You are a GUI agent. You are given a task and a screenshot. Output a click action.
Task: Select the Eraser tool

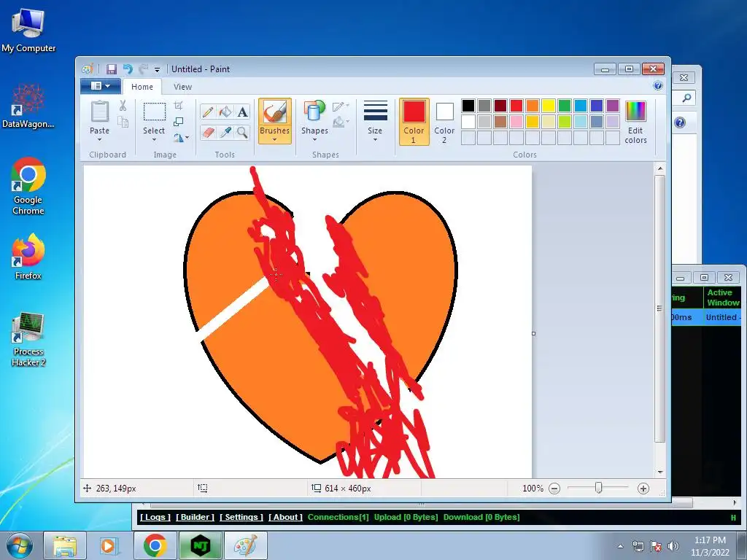[x=208, y=132]
